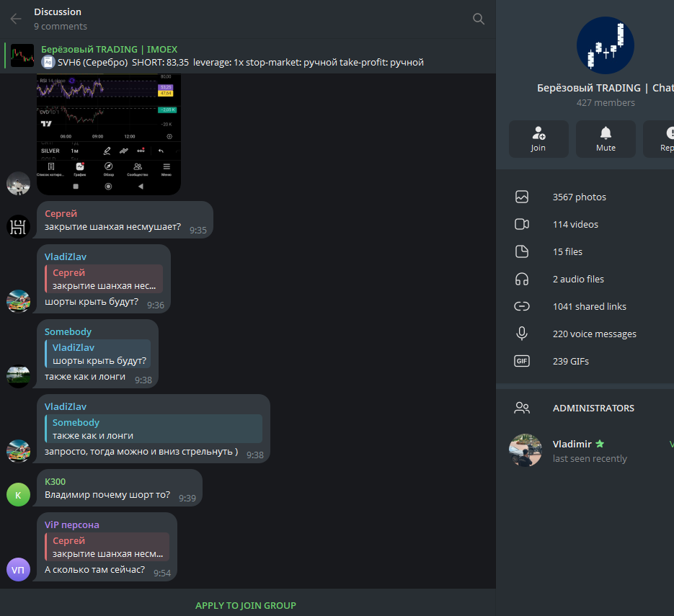Click the GIF icon for 239 GIFs
Screen dimensions: 674x616
[x=522, y=361]
